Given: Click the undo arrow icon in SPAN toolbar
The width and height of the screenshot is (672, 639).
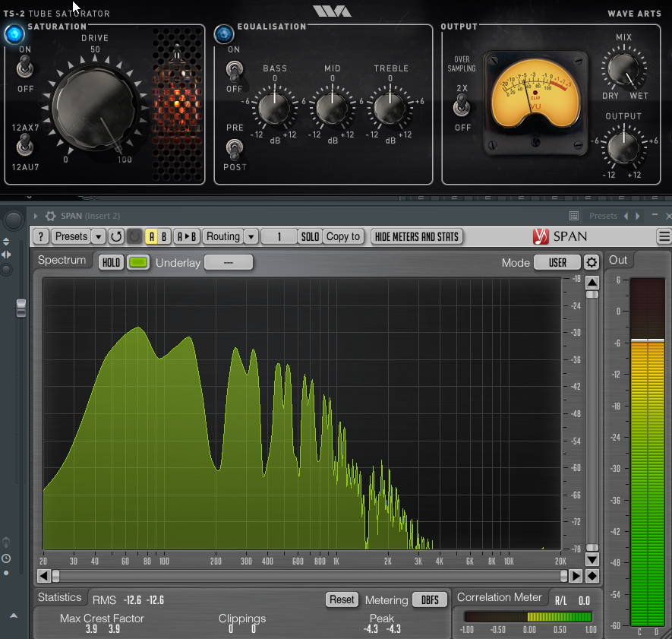Looking at the screenshot, I should (116, 237).
